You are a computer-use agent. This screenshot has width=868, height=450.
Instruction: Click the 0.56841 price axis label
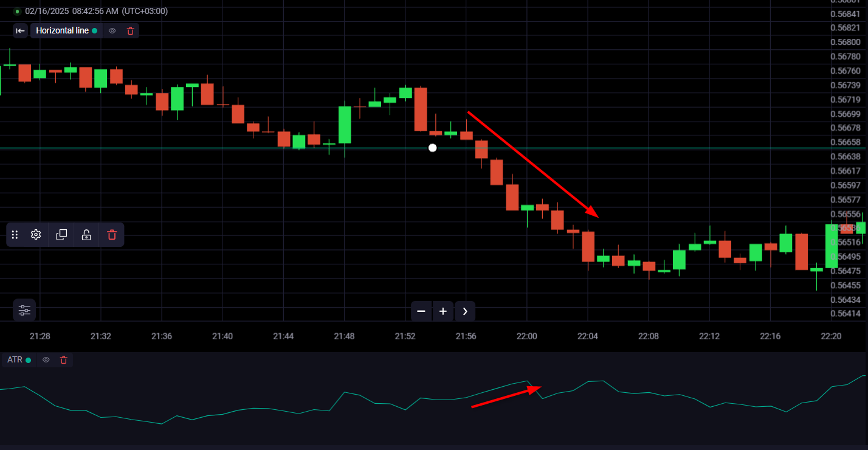pyautogui.click(x=846, y=13)
